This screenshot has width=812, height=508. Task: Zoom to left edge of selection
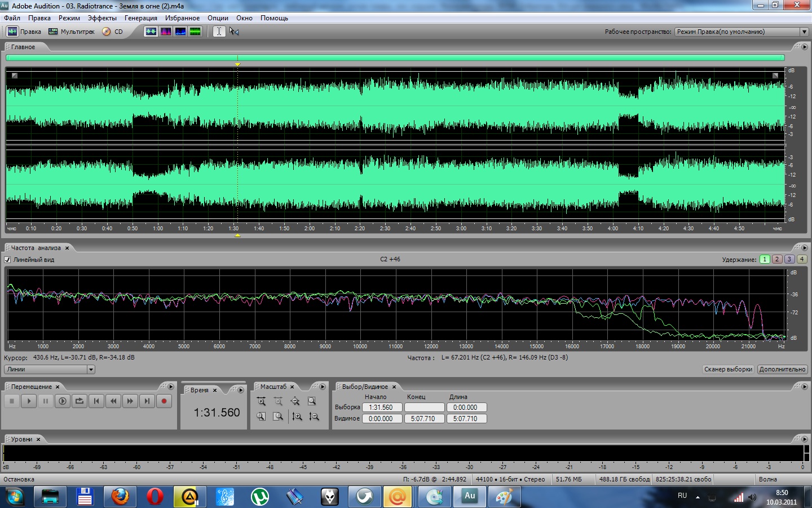(x=261, y=417)
